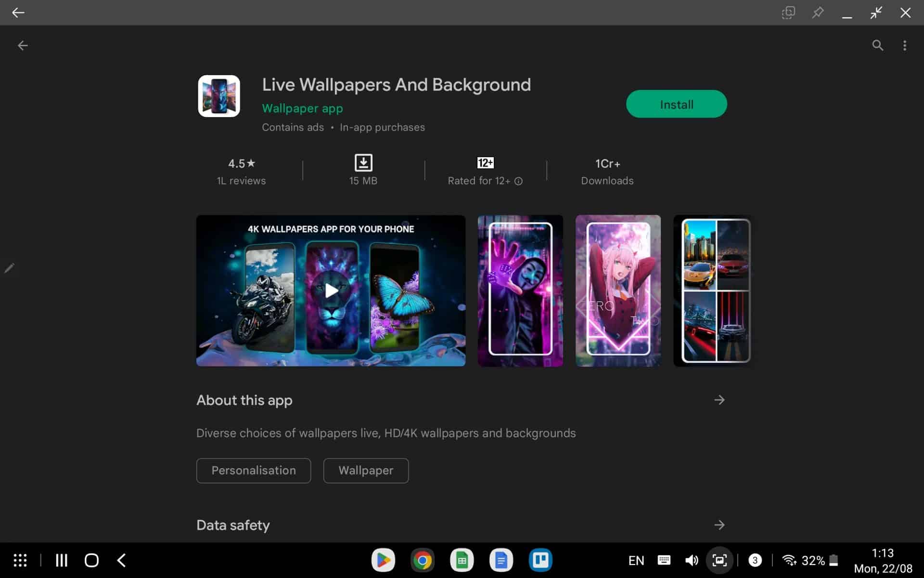Open Google Docs from the taskbar

pyautogui.click(x=501, y=560)
